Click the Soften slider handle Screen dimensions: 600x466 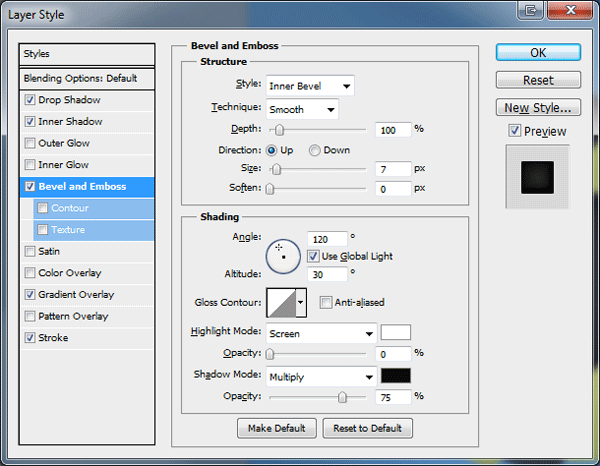(270, 189)
